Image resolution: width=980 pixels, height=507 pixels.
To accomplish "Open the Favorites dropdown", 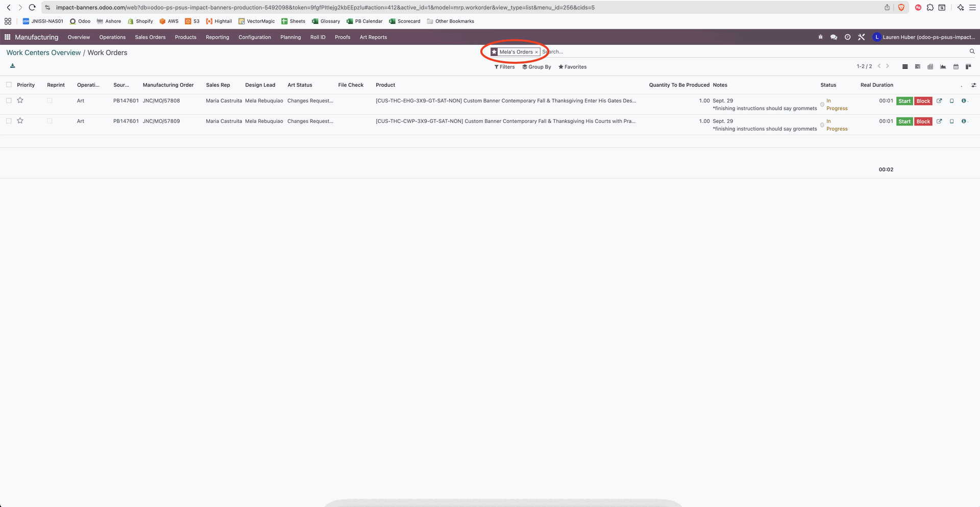I will [x=572, y=67].
